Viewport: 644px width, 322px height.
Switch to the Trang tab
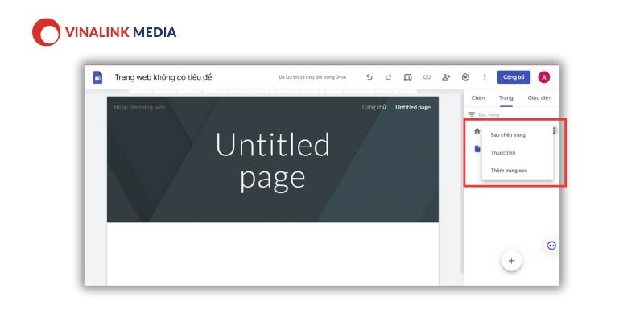tap(506, 97)
